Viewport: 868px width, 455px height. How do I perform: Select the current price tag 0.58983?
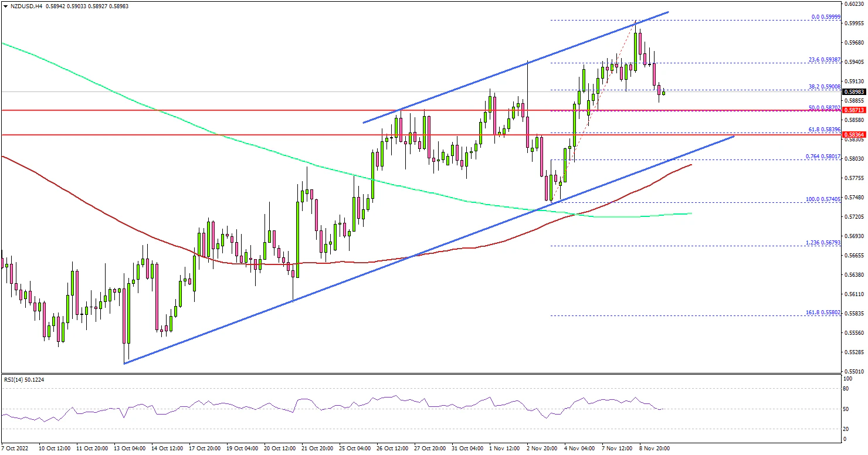[x=853, y=92]
